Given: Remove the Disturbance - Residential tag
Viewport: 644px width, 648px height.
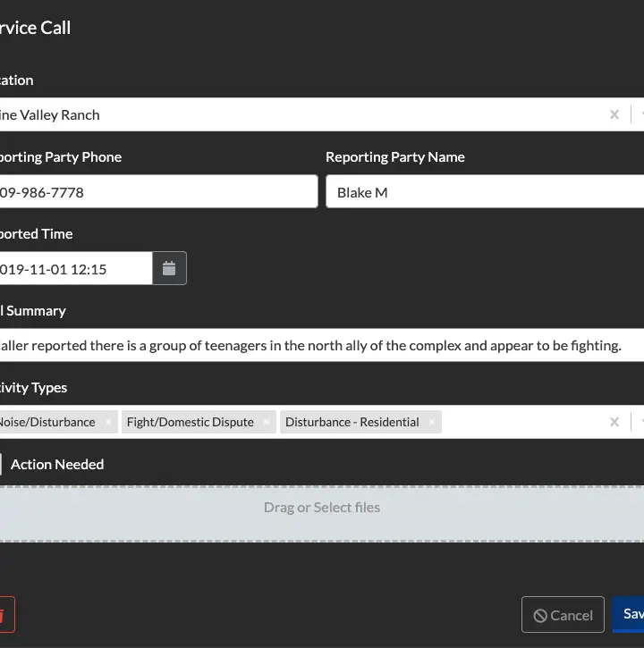Looking at the screenshot, I should coord(432,422).
